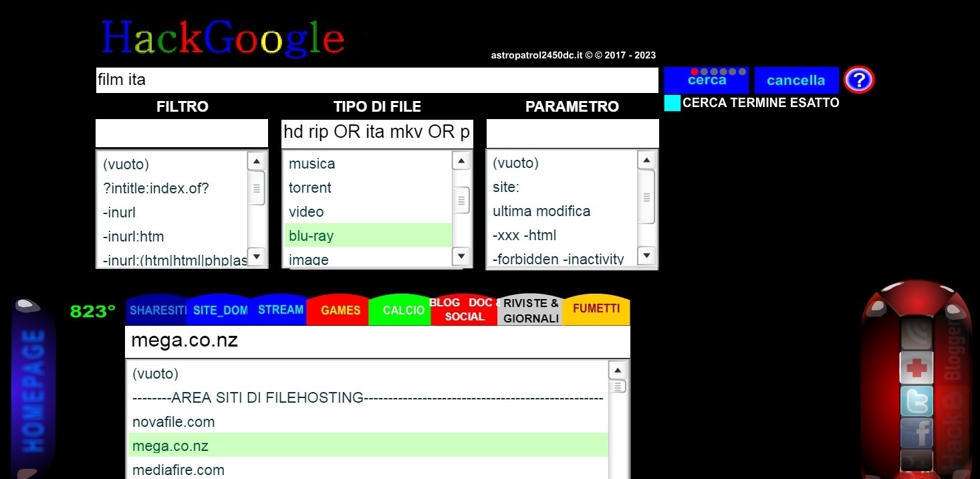
Task: Choose 'image' in TIPO DI FILE list
Action: click(368, 258)
